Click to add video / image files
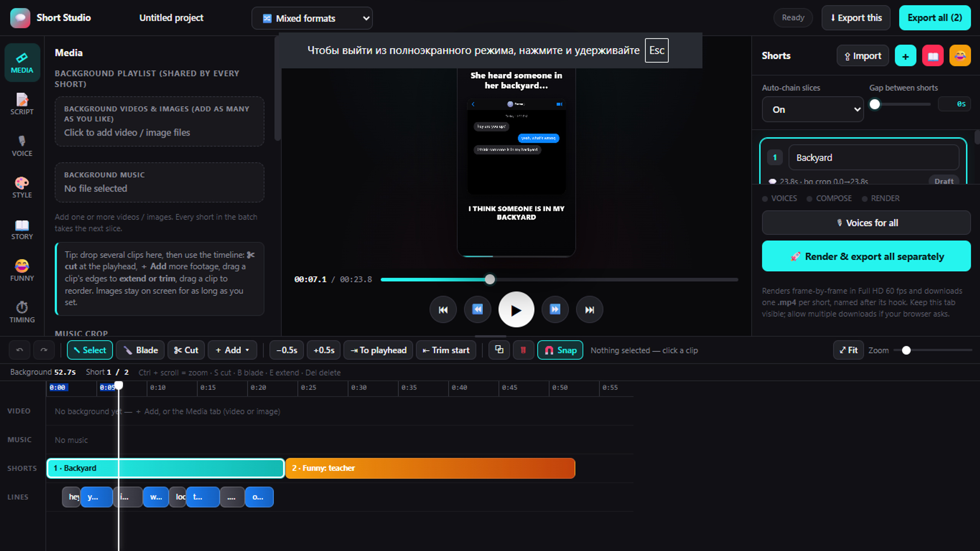Viewport: 980px width, 551px height. pyautogui.click(x=159, y=121)
